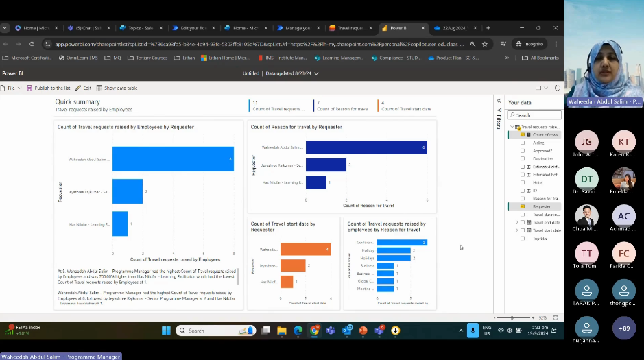Click the Publish to the list icon
The height and width of the screenshot is (360, 644).
point(29,88)
